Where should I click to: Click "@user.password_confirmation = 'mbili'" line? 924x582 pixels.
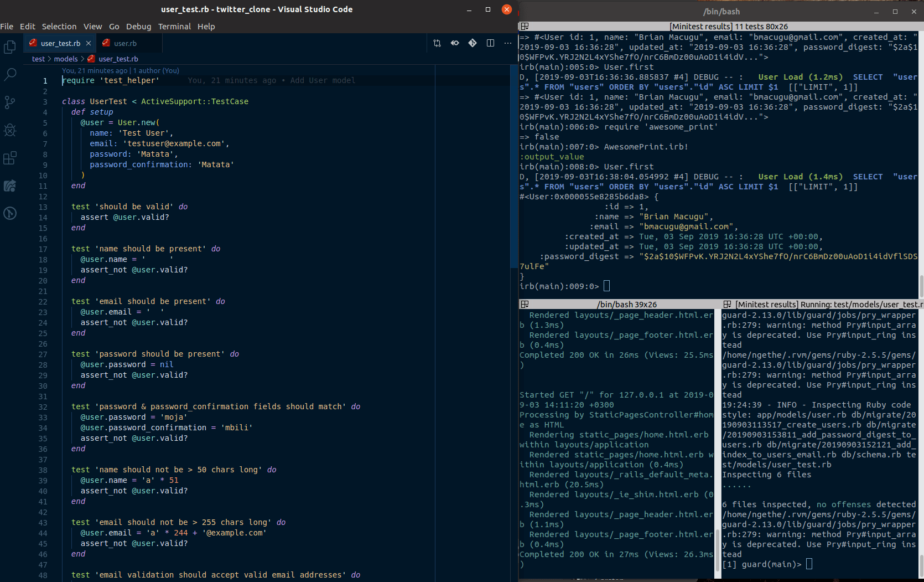click(166, 428)
